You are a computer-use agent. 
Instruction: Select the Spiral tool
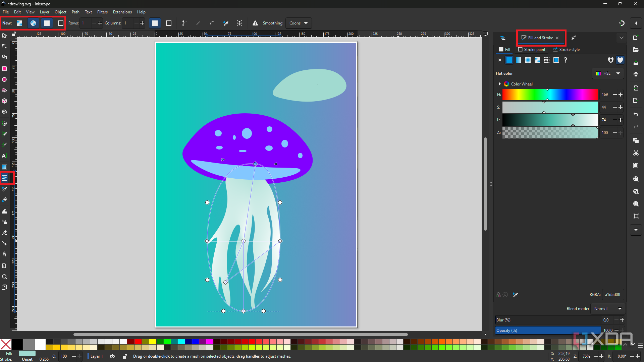[x=4, y=112]
